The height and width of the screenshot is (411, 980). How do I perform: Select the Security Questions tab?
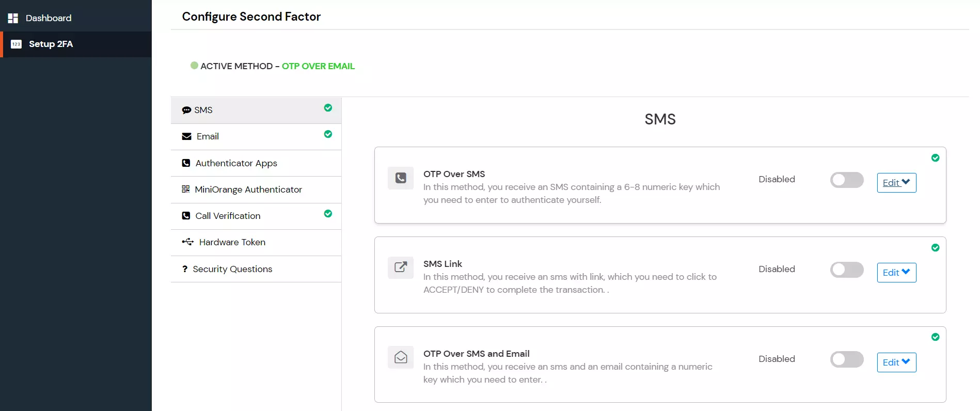tap(232, 269)
